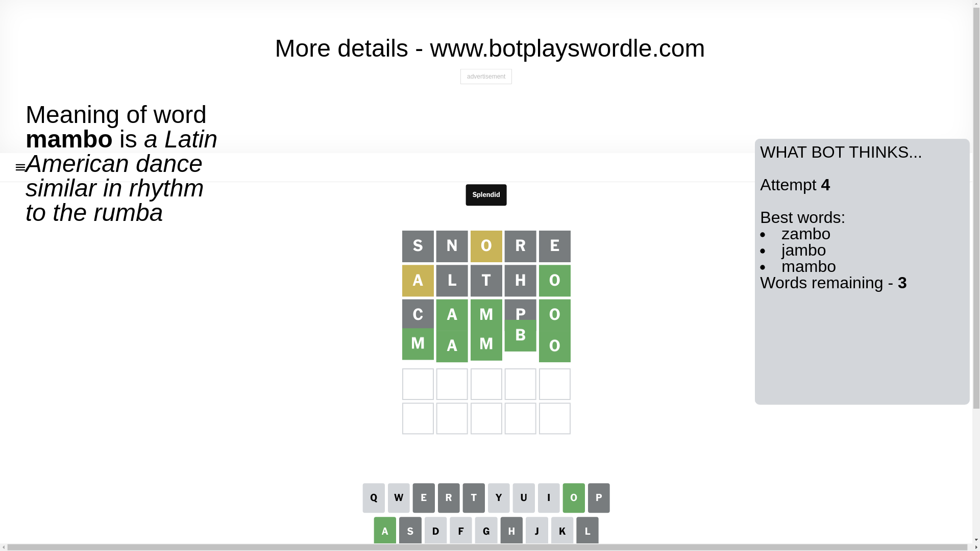980x551 pixels.
Task: Click the Y keyboard key
Action: click(x=499, y=498)
